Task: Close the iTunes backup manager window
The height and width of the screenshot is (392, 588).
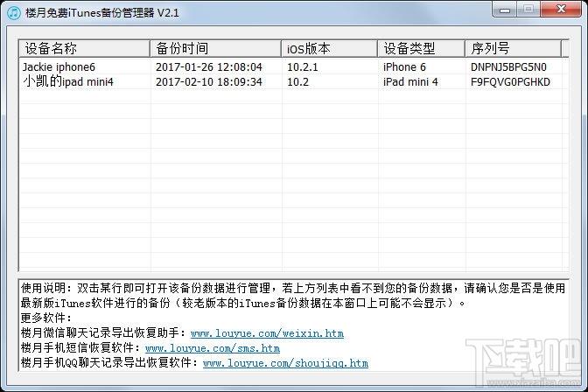Action: click(561, 10)
